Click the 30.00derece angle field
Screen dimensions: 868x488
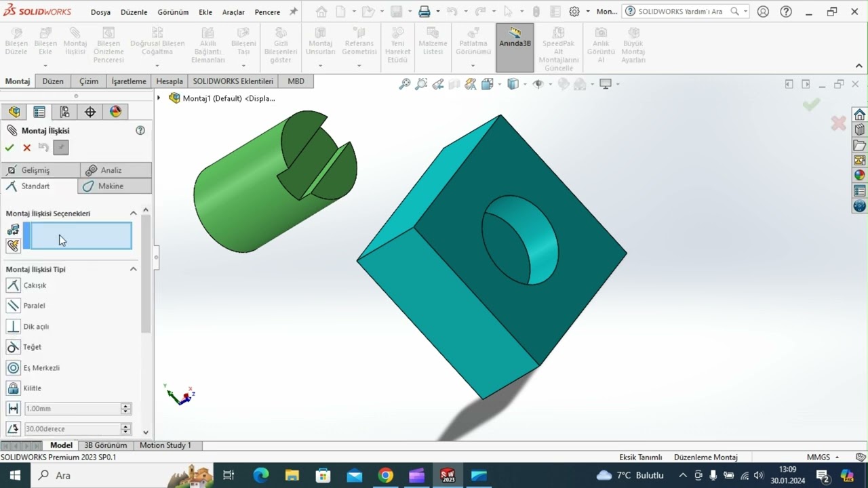(72, 429)
